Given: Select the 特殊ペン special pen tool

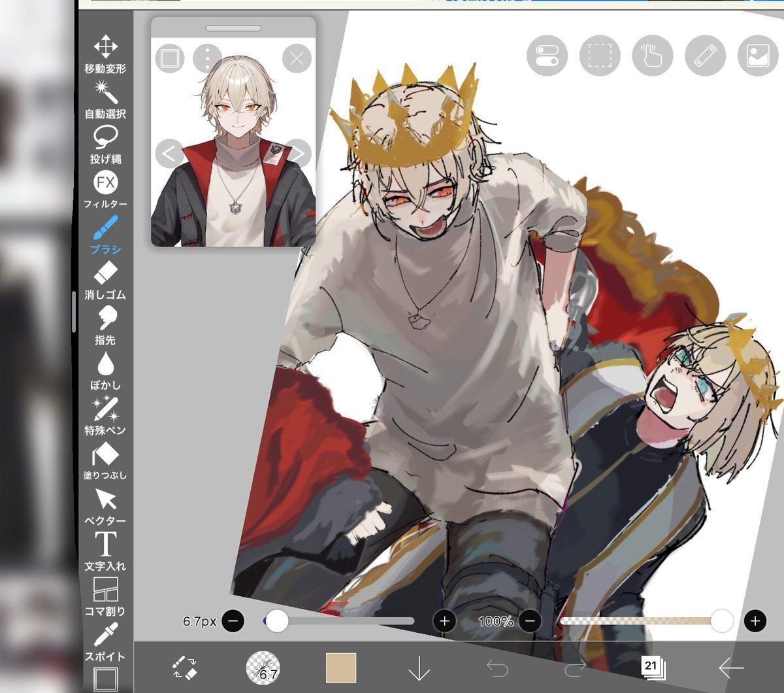Looking at the screenshot, I should point(105,416).
